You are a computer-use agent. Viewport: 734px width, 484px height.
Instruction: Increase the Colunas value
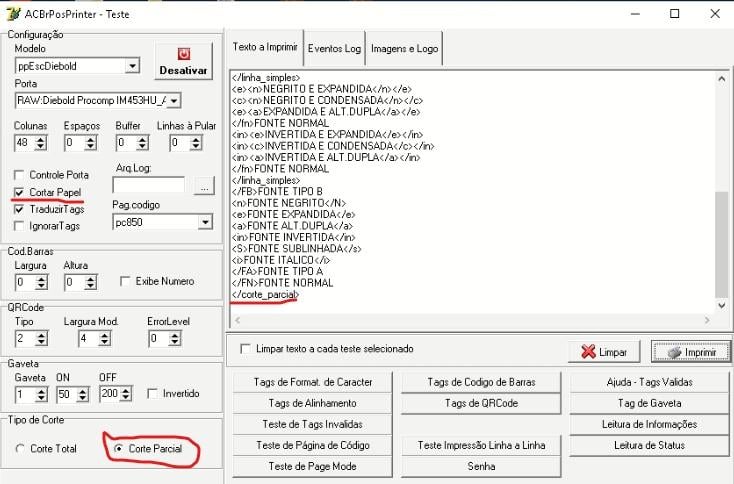[41, 139]
